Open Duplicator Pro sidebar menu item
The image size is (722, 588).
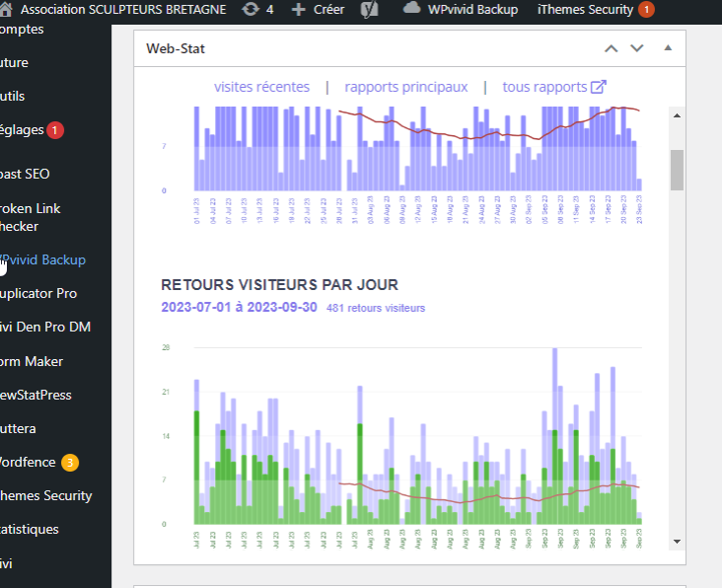click(39, 293)
